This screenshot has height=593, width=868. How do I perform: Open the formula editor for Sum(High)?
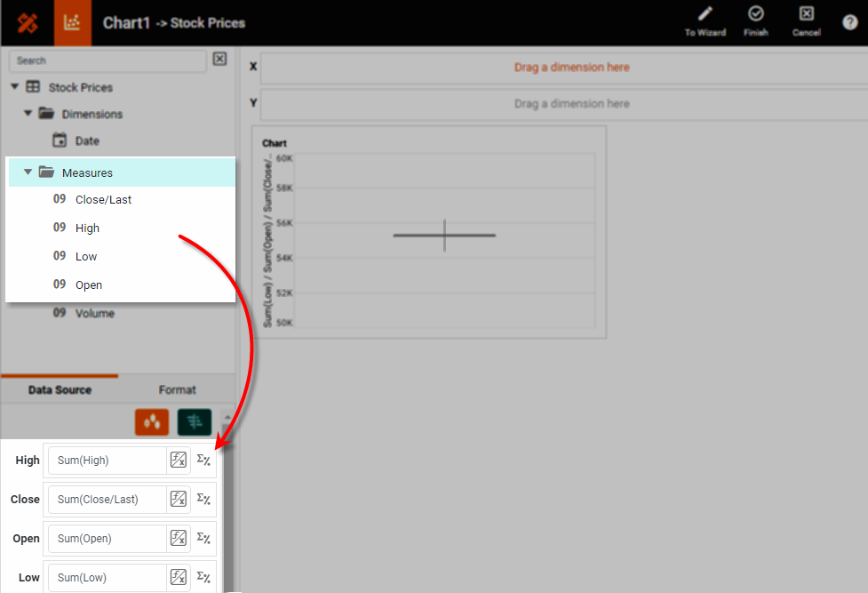(178, 460)
